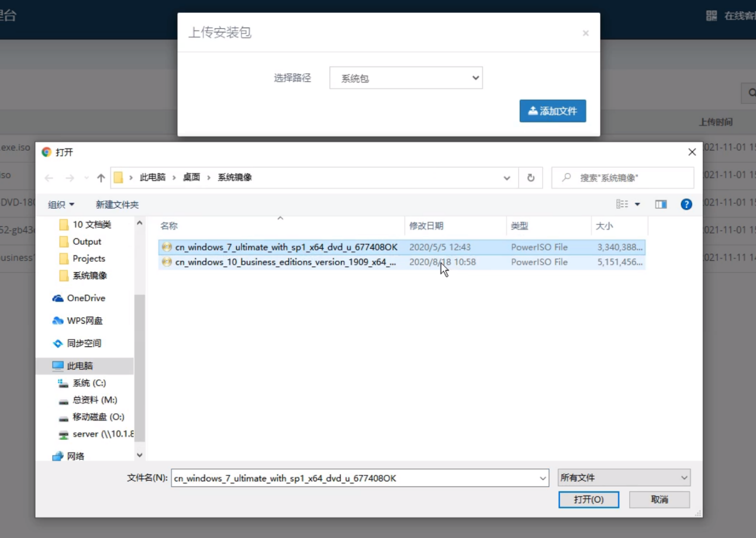Image resolution: width=756 pixels, height=538 pixels.
Task: Click the change view layout icon
Action: pyautogui.click(x=623, y=204)
